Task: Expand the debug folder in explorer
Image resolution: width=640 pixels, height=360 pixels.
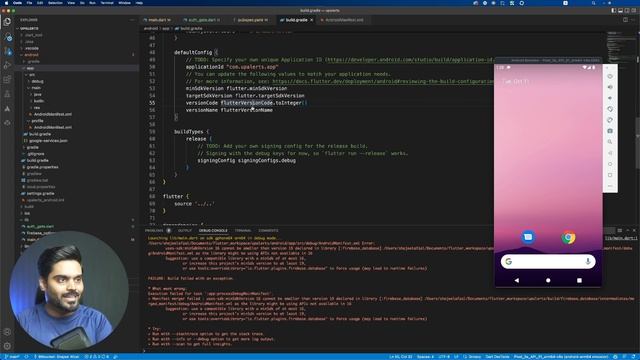Action: pos(37,81)
